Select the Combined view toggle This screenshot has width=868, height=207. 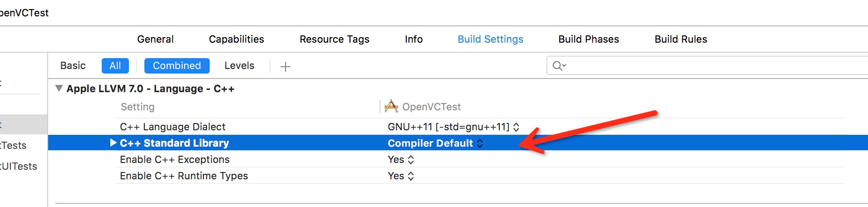pyautogui.click(x=177, y=65)
